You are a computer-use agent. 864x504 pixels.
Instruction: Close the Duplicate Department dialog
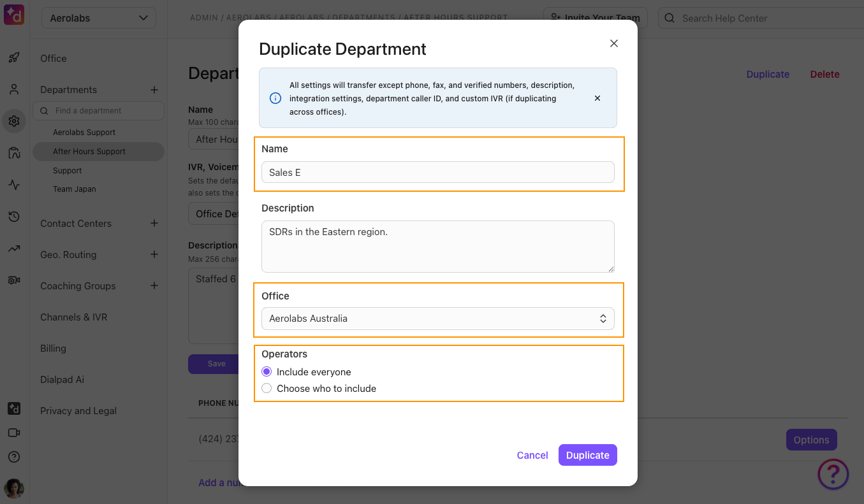614,43
